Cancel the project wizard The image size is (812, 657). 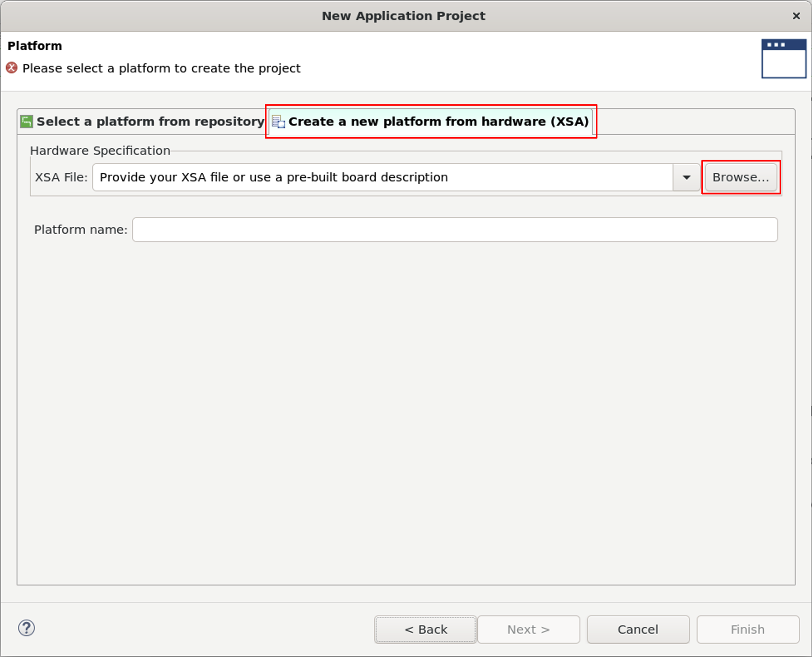coord(637,629)
